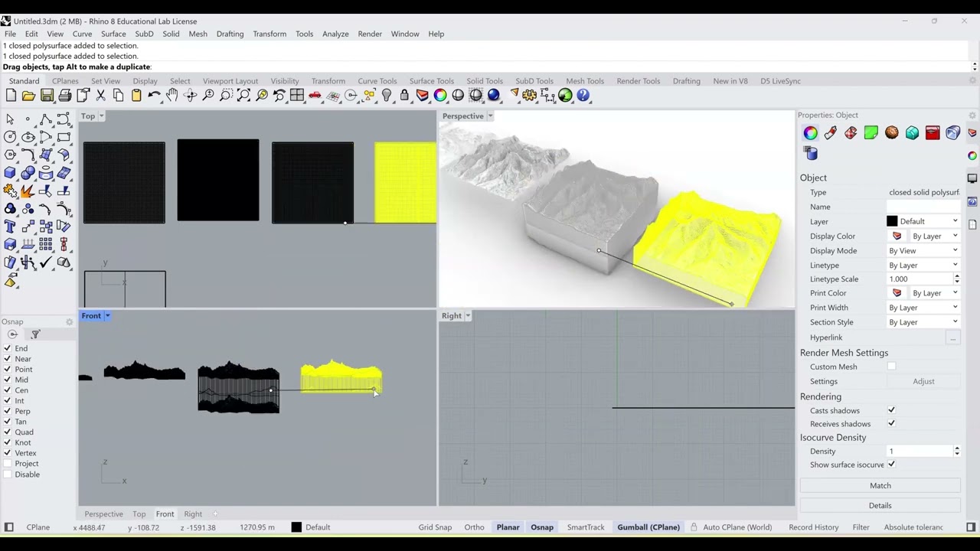Click the Details button
The height and width of the screenshot is (551, 980).
point(880,505)
